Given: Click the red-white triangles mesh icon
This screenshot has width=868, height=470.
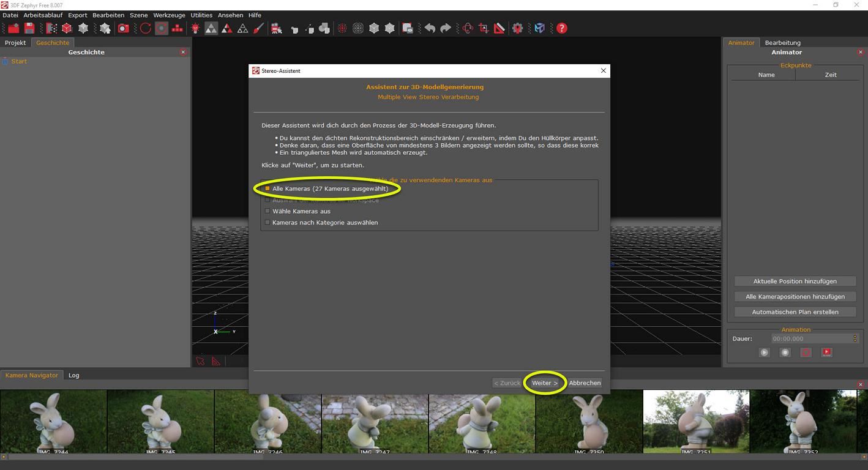Looking at the screenshot, I should [227, 28].
